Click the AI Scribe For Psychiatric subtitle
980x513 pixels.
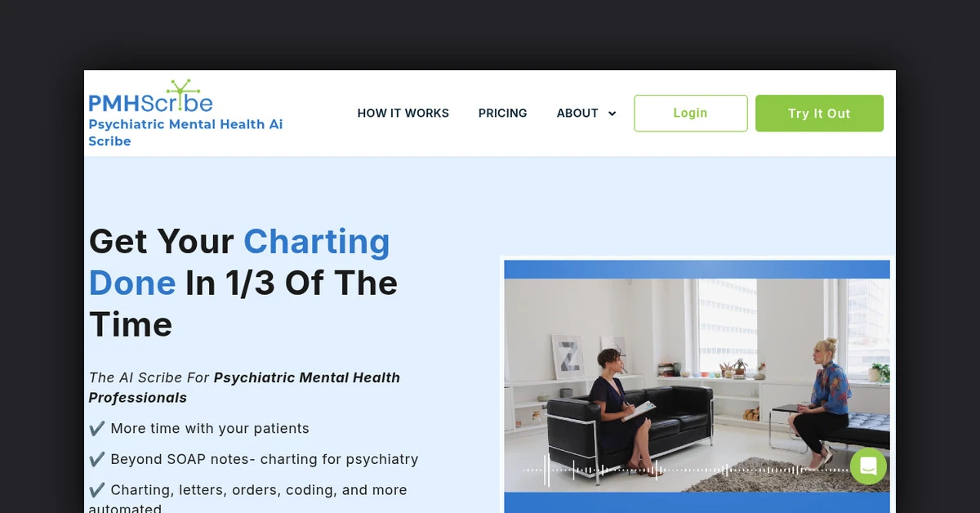click(244, 387)
